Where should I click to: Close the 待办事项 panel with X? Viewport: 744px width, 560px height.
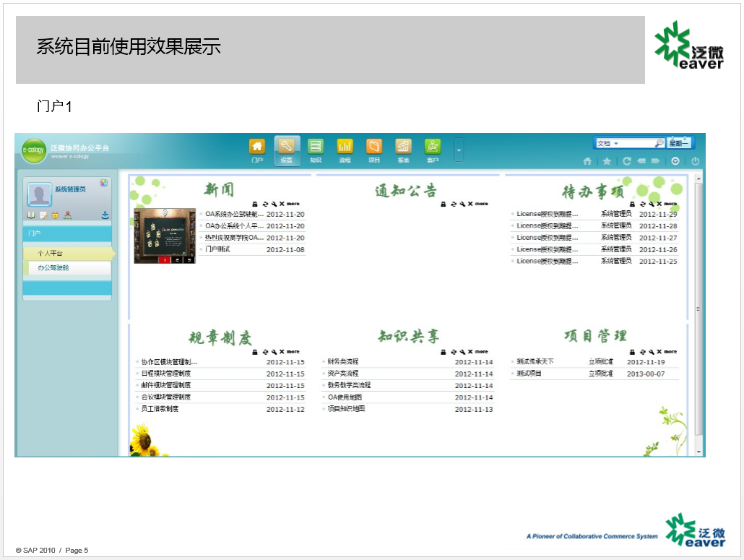click(x=659, y=204)
